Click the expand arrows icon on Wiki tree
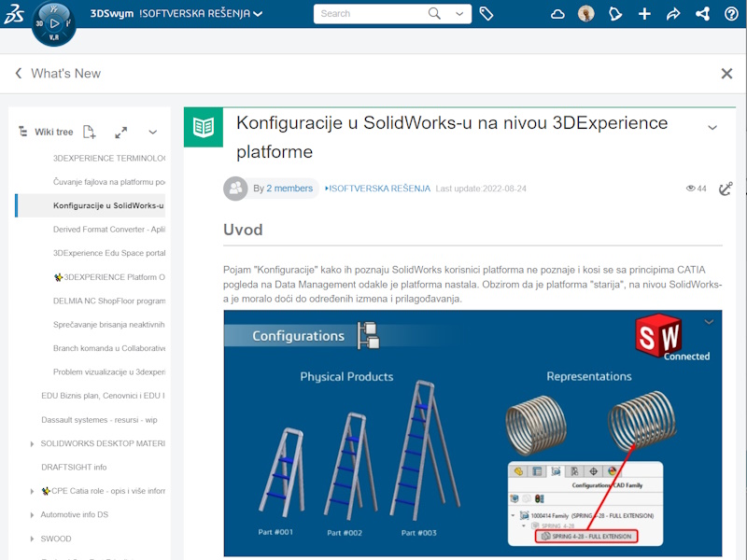Image resolution: width=747 pixels, height=560 pixels. point(120,133)
